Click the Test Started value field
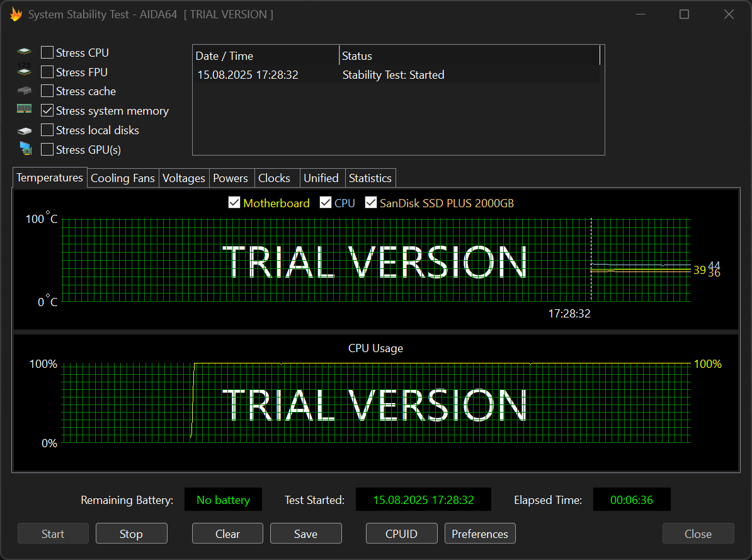Screen dimensions: 752x560 click(423, 500)
